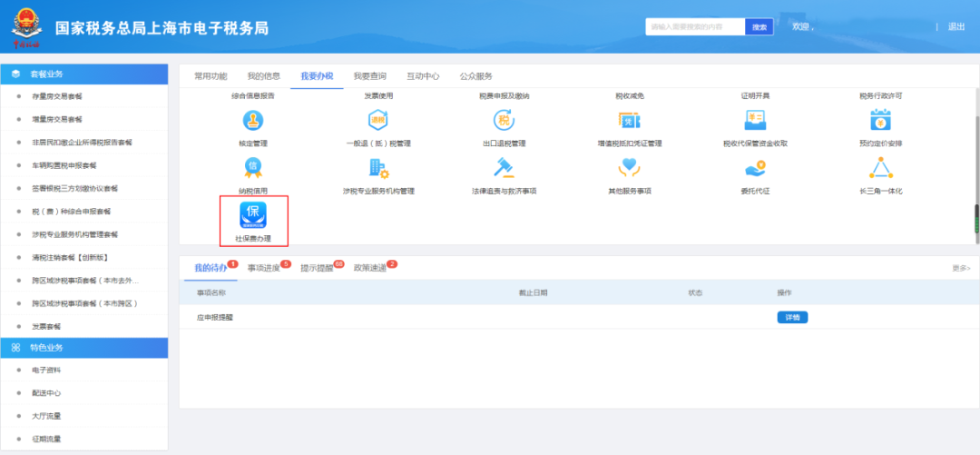Open the 社保费办理 icon

pyautogui.click(x=253, y=215)
